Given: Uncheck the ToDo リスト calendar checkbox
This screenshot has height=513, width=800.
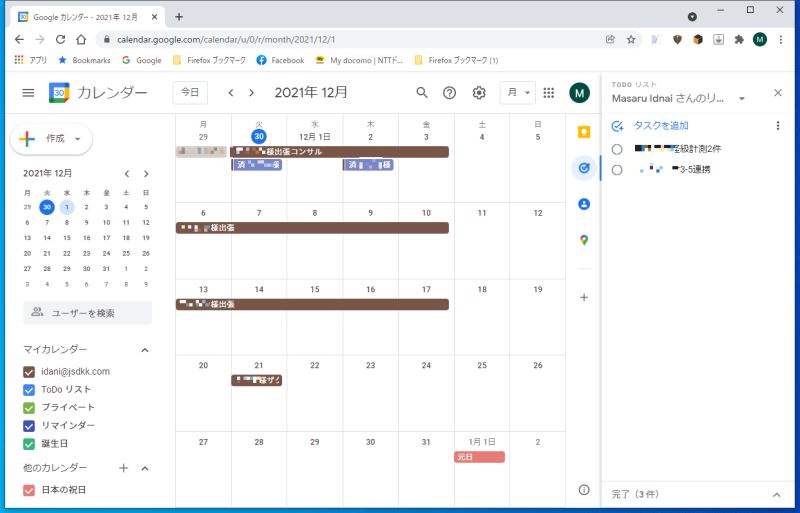Looking at the screenshot, I should click(x=29, y=390).
